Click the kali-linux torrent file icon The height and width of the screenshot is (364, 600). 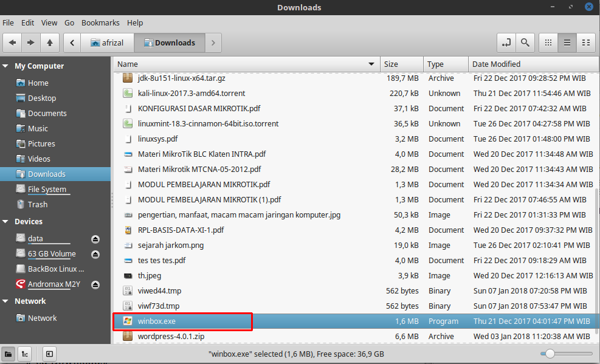pos(128,93)
